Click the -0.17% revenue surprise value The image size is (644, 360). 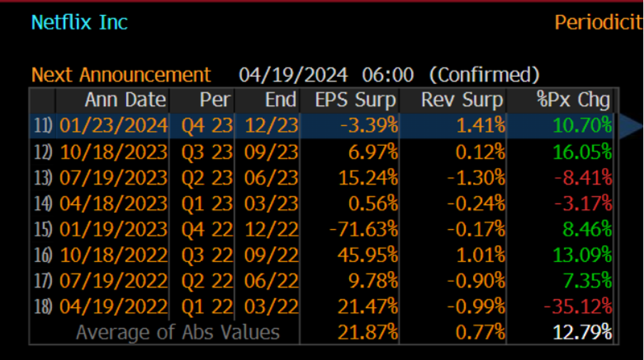[x=476, y=230]
